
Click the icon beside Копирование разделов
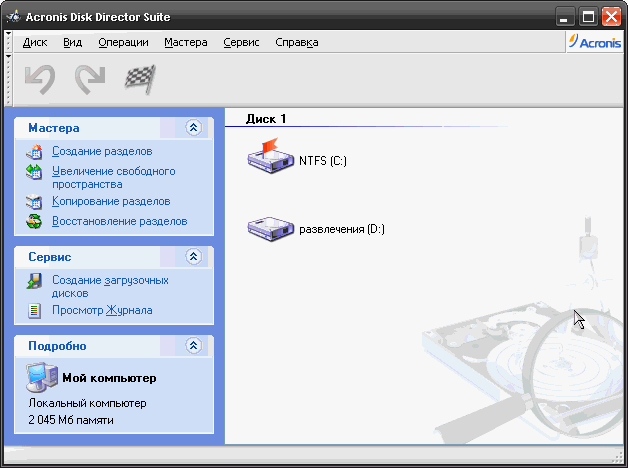click(x=34, y=201)
